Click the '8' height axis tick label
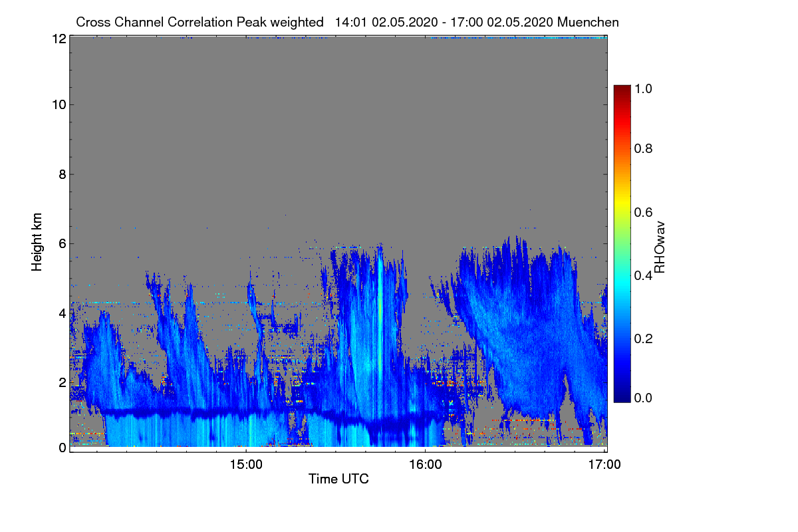 coord(62,174)
